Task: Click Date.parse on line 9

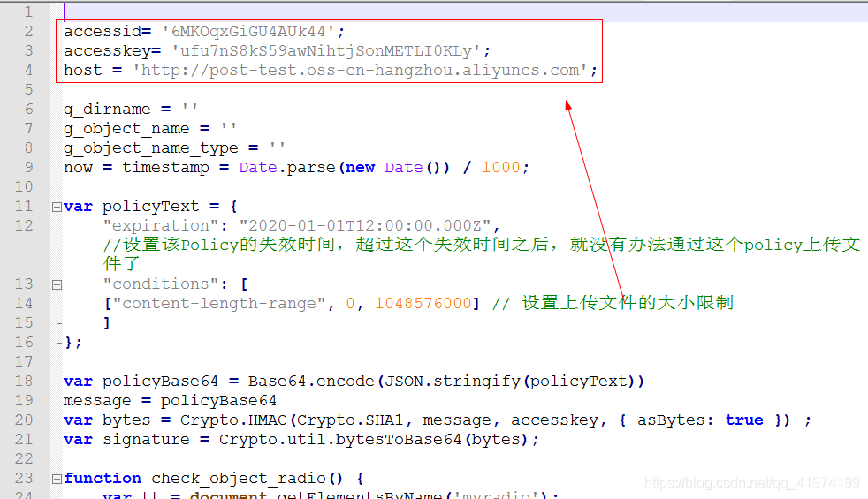Action: 286,167
